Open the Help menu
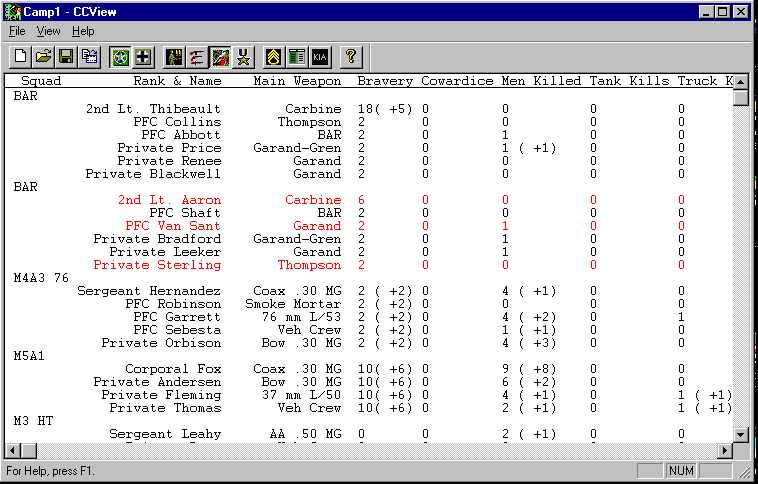 point(83,31)
